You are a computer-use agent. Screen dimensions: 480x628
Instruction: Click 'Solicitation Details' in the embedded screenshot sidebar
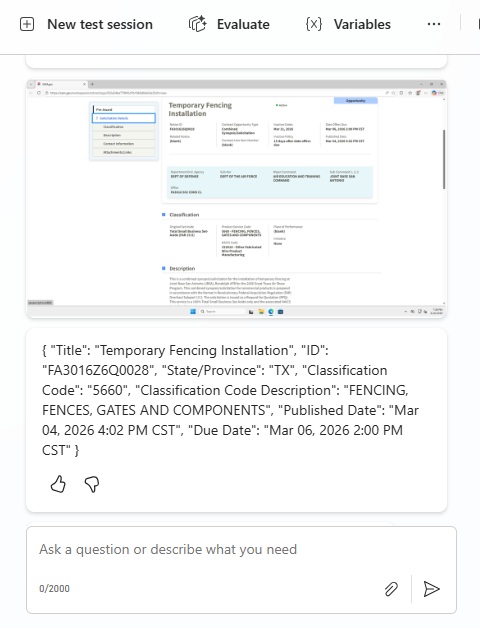click(124, 118)
